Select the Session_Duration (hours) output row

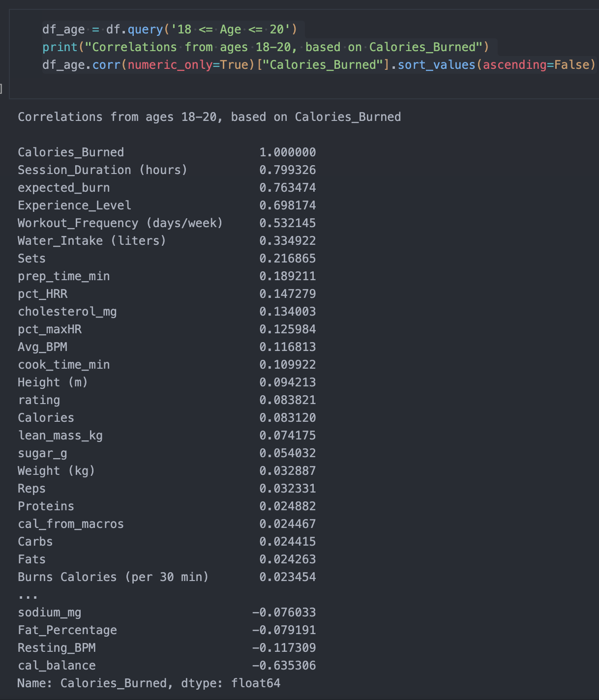(102, 170)
